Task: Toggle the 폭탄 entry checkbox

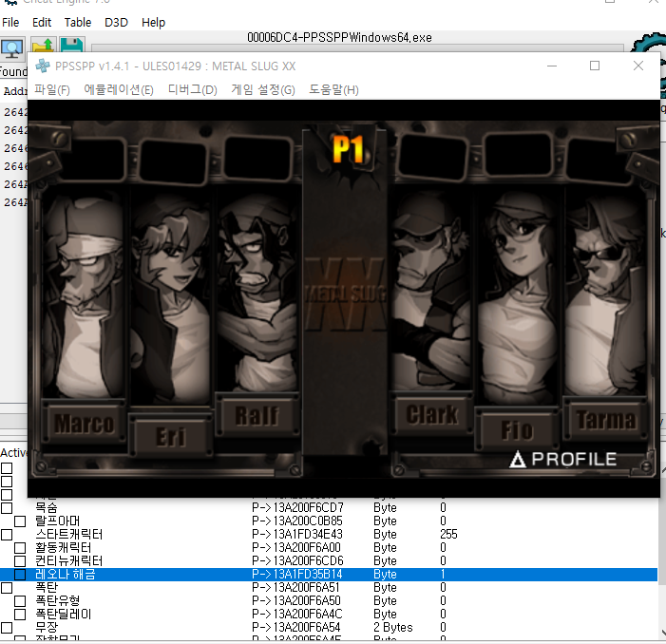Action: tap(7, 588)
